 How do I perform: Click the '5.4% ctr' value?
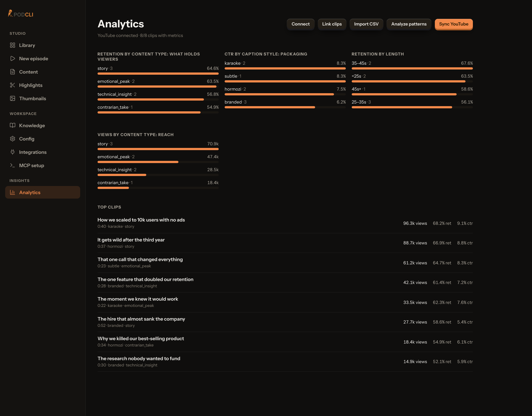465,322
